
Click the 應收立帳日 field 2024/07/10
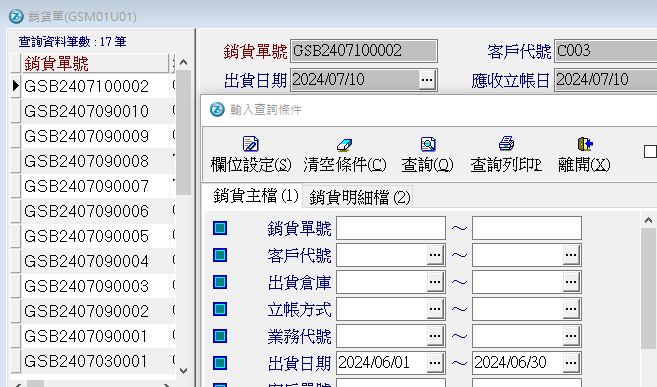[x=606, y=80]
